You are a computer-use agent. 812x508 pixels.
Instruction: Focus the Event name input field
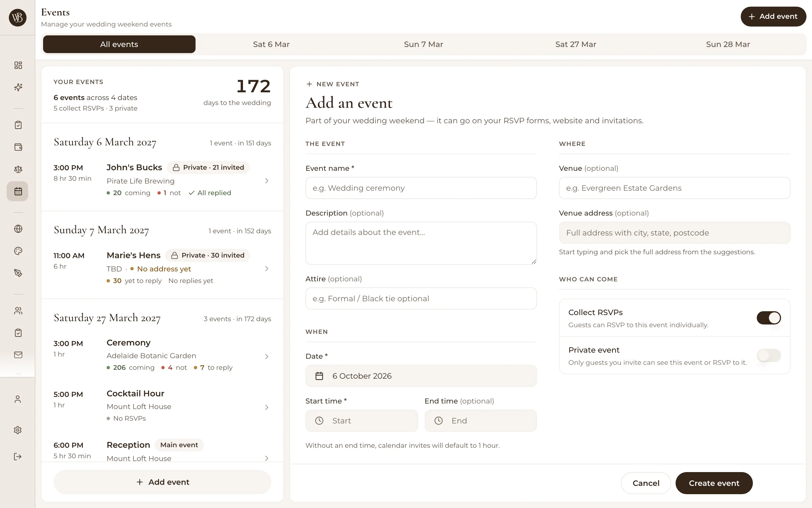pyautogui.click(x=421, y=188)
